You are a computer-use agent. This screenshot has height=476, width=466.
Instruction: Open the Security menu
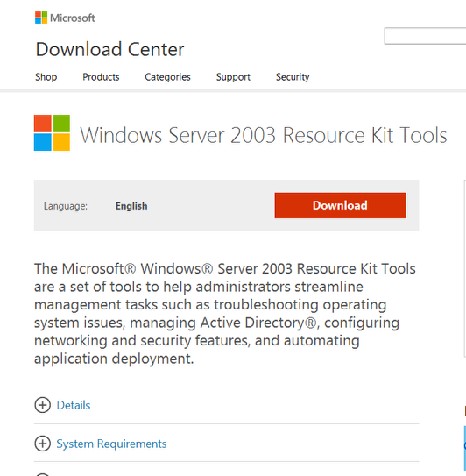click(293, 77)
